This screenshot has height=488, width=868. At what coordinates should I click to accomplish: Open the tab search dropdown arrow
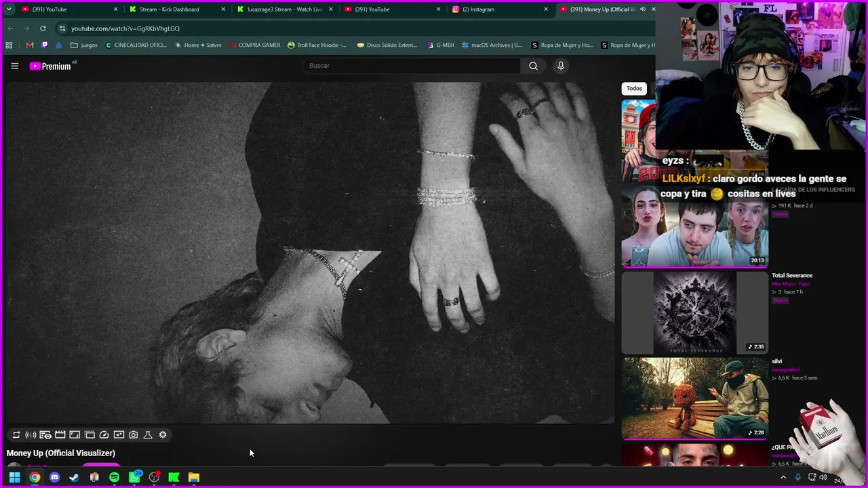click(x=9, y=9)
